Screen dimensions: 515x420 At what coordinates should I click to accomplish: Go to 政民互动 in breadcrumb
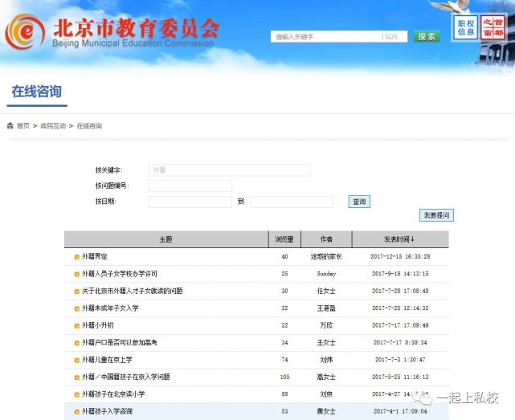(53, 126)
